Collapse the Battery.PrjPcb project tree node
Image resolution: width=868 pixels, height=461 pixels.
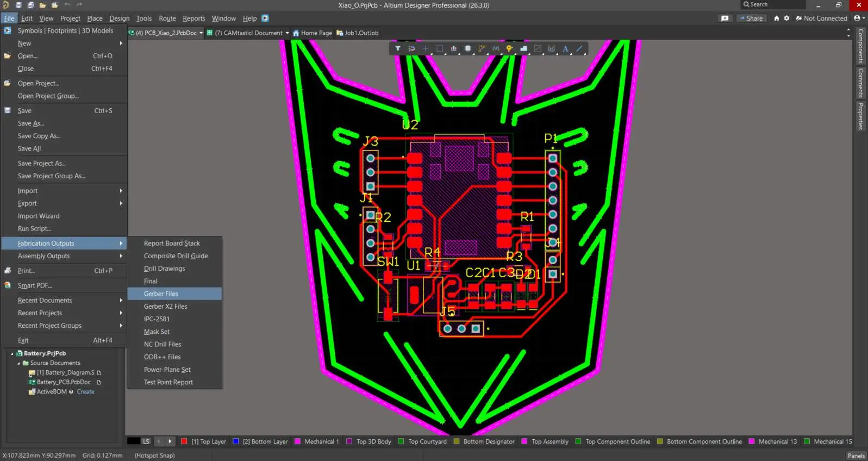point(13,353)
